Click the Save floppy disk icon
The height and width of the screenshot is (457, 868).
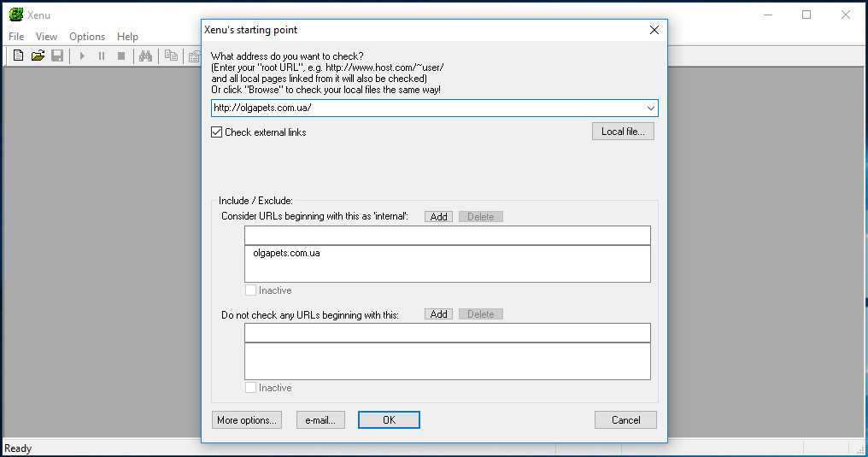pyautogui.click(x=57, y=56)
